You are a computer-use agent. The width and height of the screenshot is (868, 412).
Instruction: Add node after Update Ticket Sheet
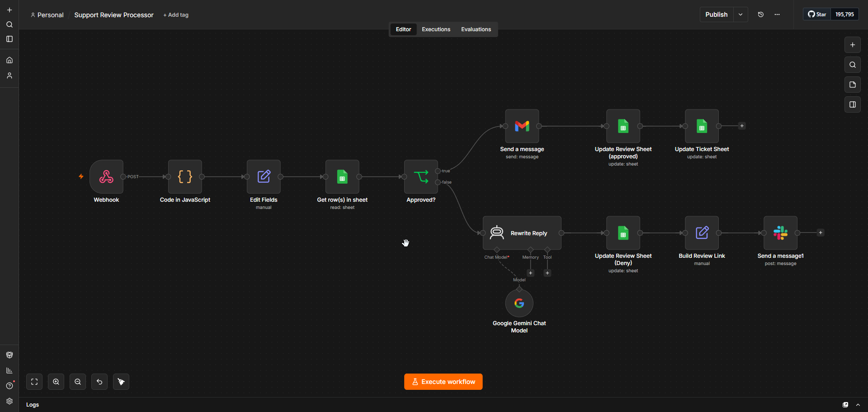(x=742, y=126)
